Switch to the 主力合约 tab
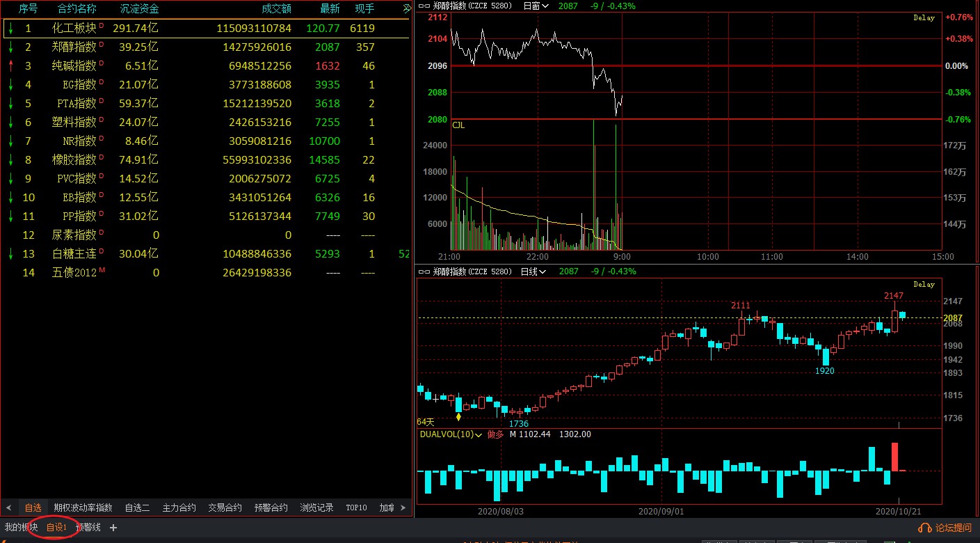 click(x=179, y=507)
